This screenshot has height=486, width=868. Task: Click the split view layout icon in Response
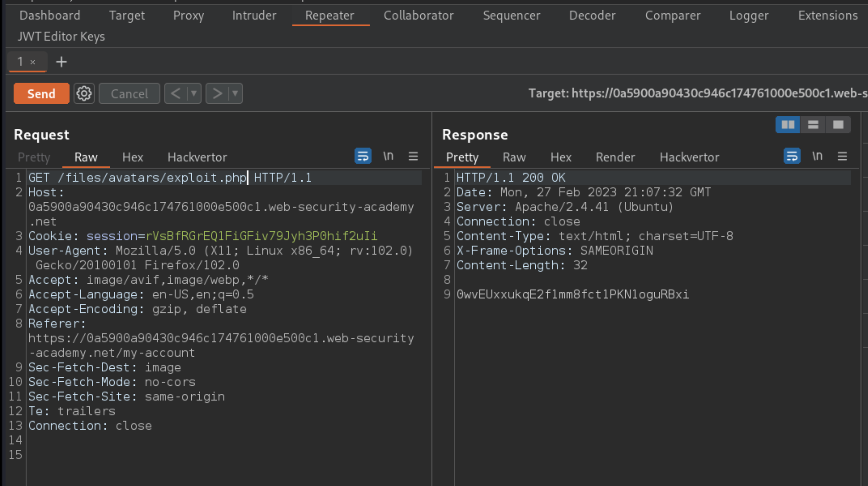(x=788, y=124)
